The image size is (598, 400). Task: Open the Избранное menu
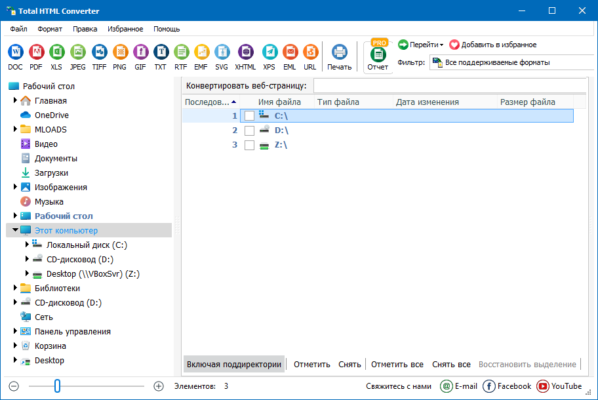coord(125,29)
